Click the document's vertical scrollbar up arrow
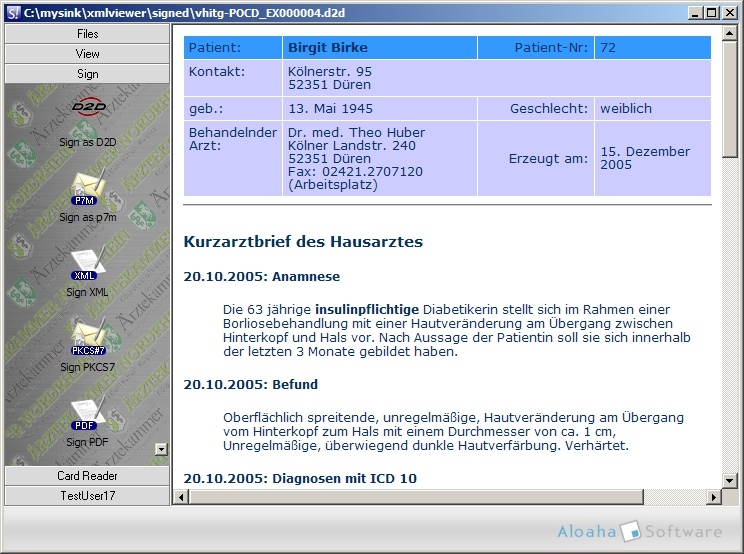The height and width of the screenshot is (554, 744). (x=730, y=34)
